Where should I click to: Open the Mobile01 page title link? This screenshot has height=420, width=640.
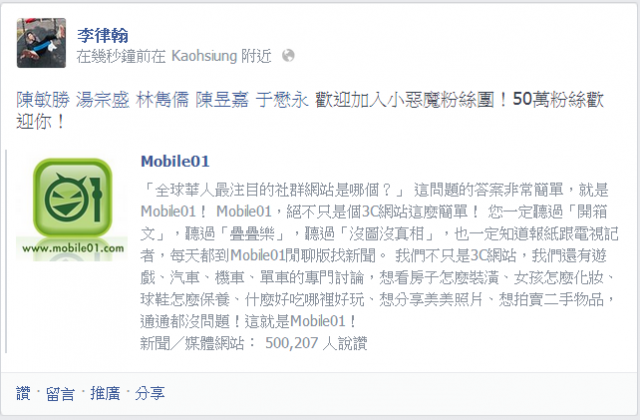click(x=175, y=161)
